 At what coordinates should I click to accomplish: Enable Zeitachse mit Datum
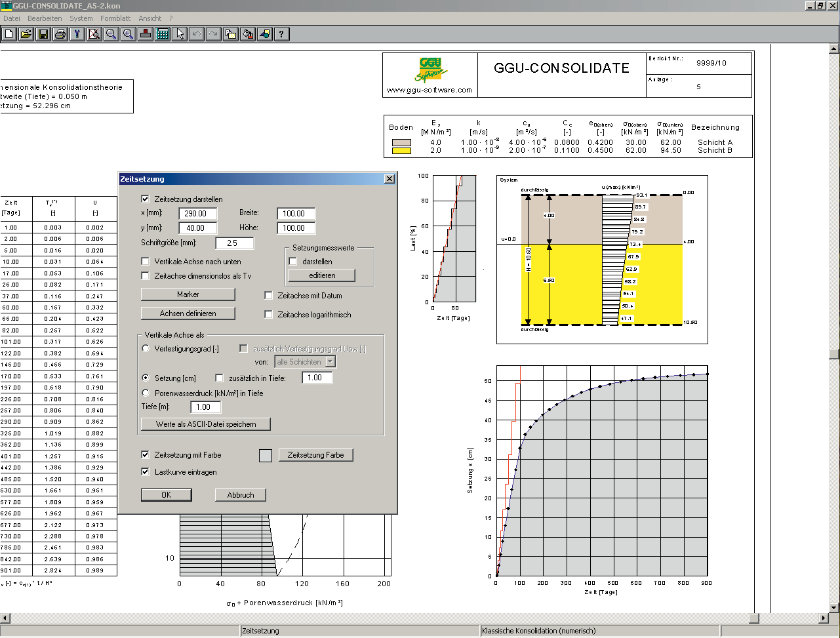pyautogui.click(x=268, y=296)
